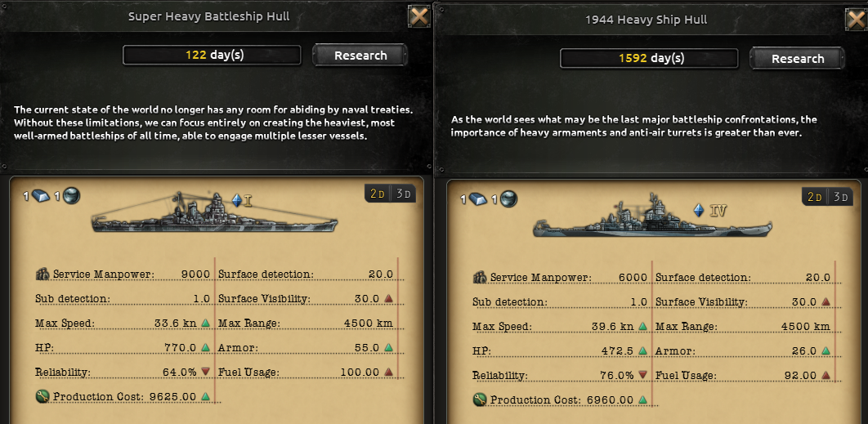Close the Super Heavy Battleship Hull window
The height and width of the screenshot is (424, 868).
[x=419, y=16]
